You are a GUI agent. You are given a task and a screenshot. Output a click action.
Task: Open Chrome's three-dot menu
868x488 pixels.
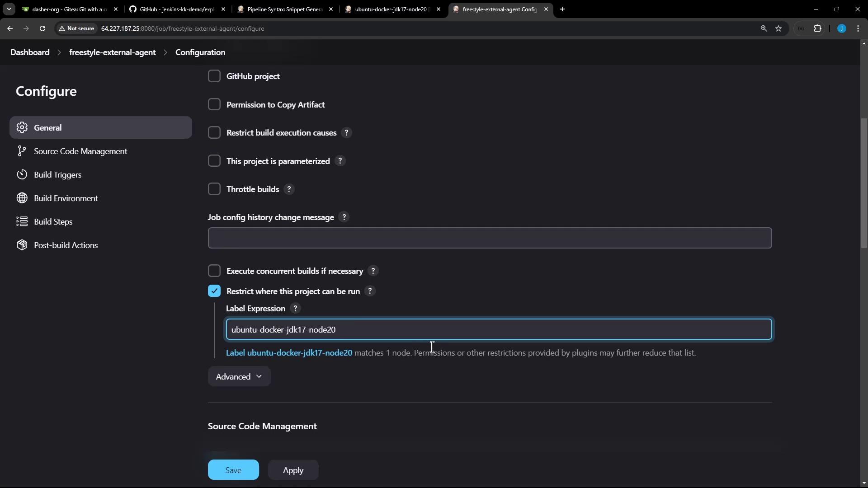click(858, 28)
